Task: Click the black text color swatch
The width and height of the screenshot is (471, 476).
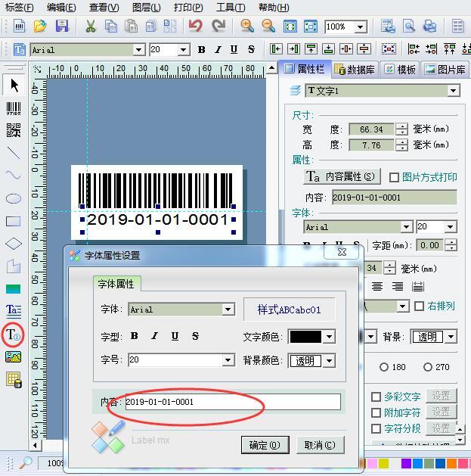Action: point(305,337)
